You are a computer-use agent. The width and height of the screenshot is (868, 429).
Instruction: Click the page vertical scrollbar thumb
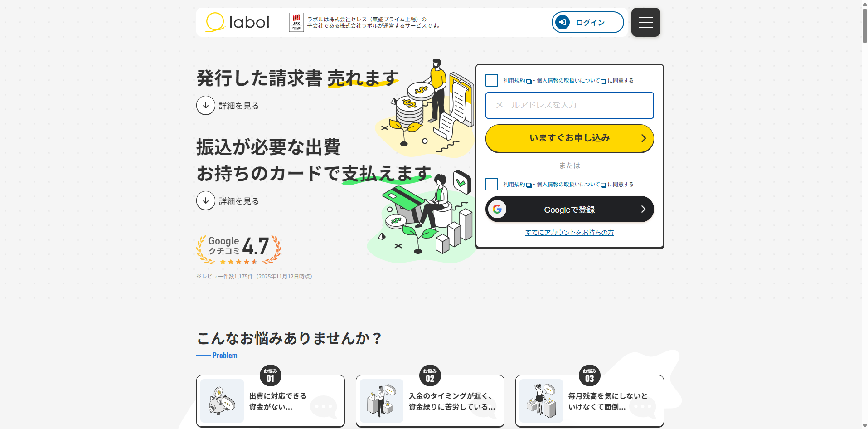[x=864, y=25]
